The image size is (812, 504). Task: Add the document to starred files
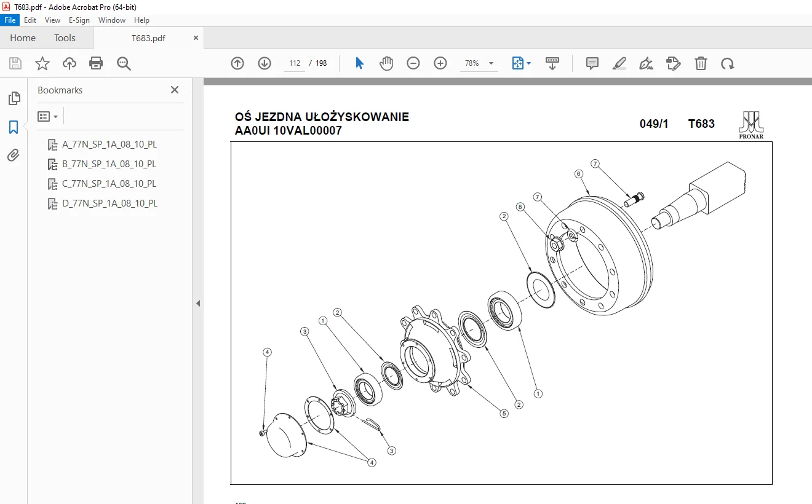coord(42,63)
